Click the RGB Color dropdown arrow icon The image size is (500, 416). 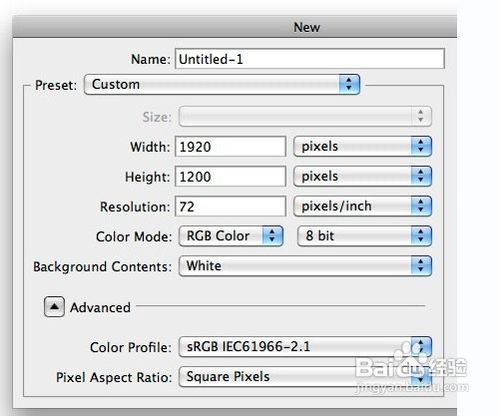point(272,236)
